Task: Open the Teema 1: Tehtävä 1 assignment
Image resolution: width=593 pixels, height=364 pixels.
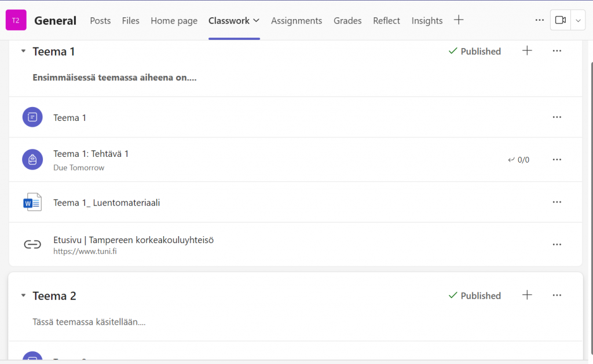Action: coord(91,154)
